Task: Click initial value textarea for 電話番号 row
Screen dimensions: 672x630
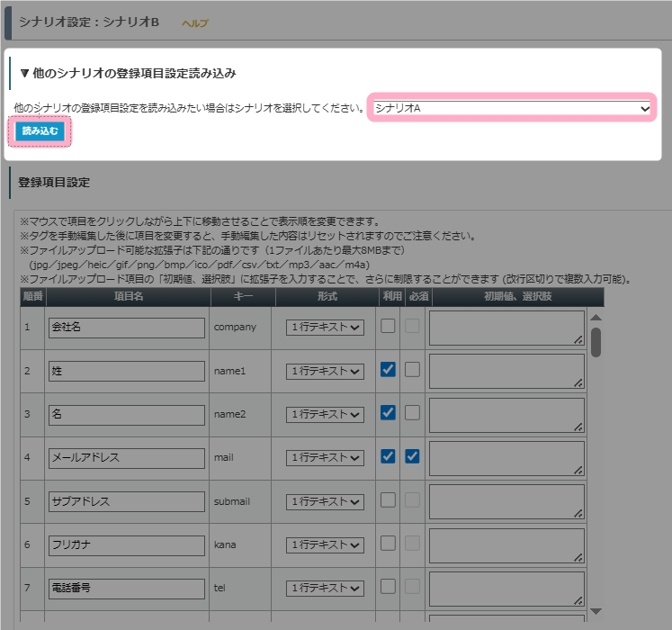Action: point(506,589)
